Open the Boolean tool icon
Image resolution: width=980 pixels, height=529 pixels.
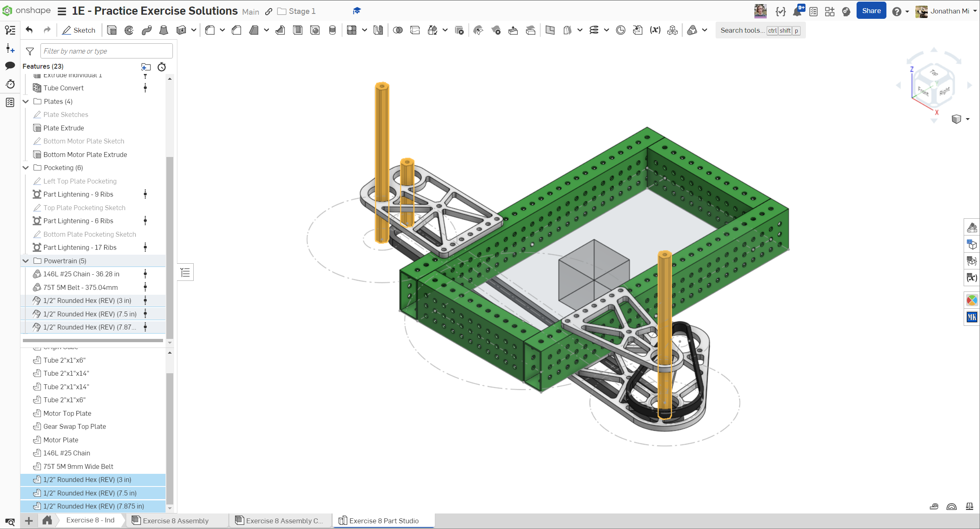tap(398, 30)
